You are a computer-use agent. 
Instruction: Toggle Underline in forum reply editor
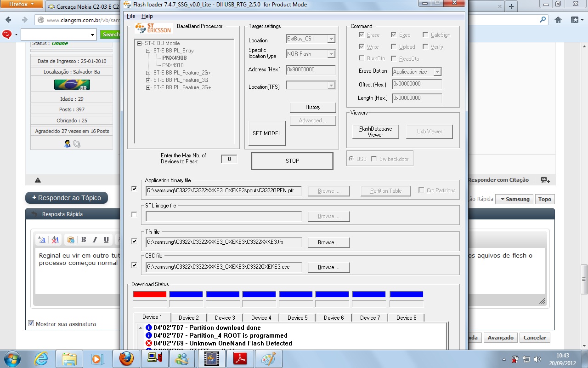coord(106,240)
